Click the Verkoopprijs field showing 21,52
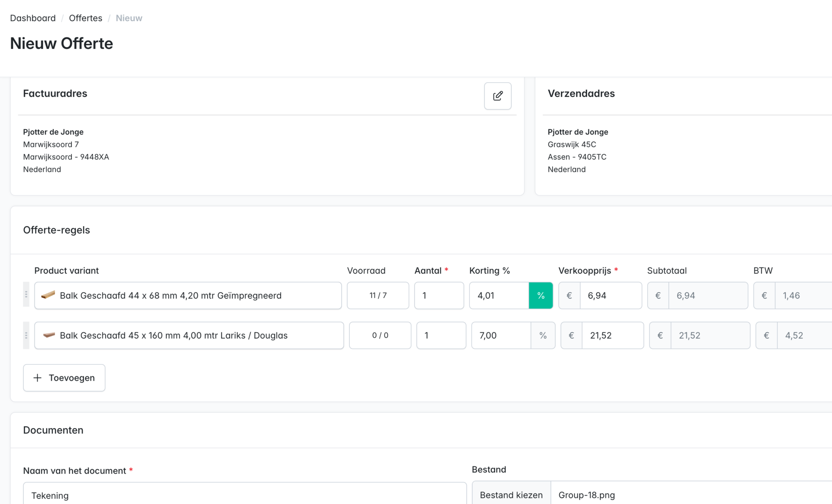 point(612,335)
